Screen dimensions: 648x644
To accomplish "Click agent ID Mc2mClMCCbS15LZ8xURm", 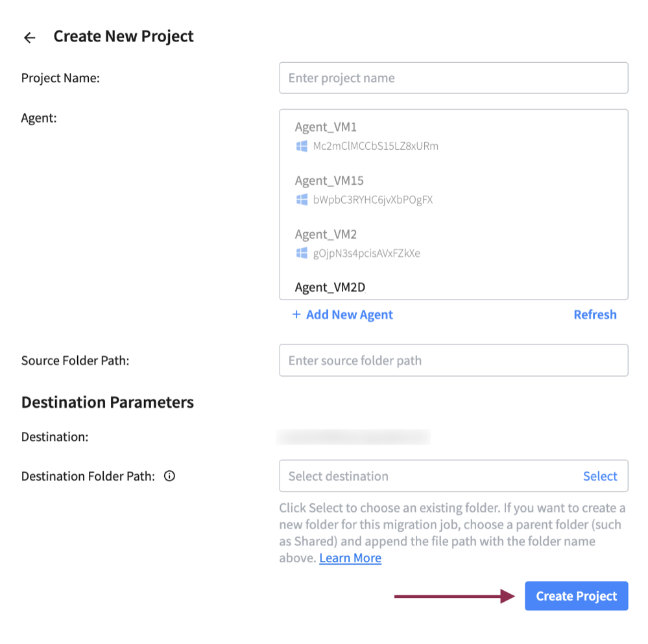I will point(376,146).
